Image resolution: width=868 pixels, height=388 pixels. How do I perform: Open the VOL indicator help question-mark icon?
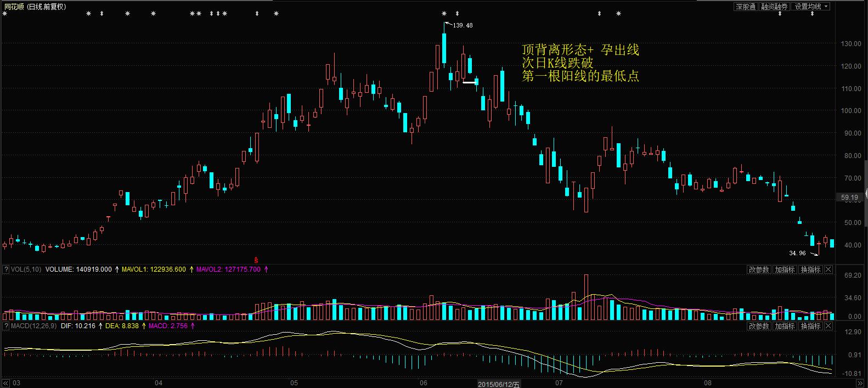click(6, 269)
